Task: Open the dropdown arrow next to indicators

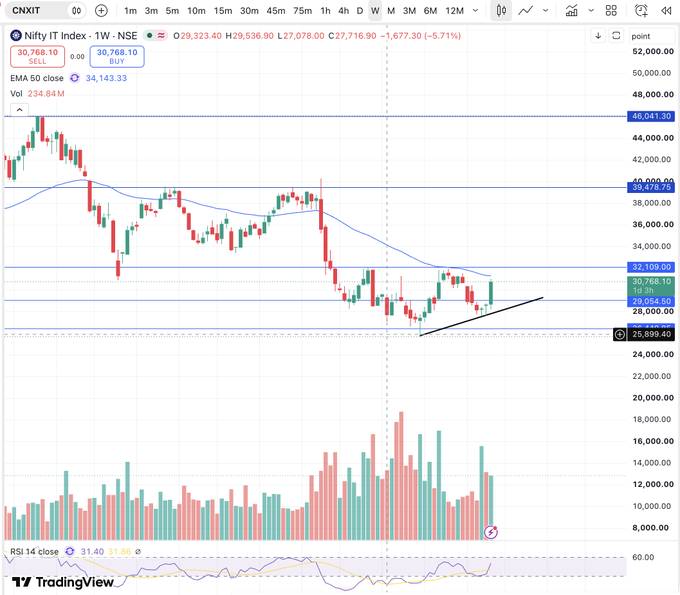Action: point(591,10)
